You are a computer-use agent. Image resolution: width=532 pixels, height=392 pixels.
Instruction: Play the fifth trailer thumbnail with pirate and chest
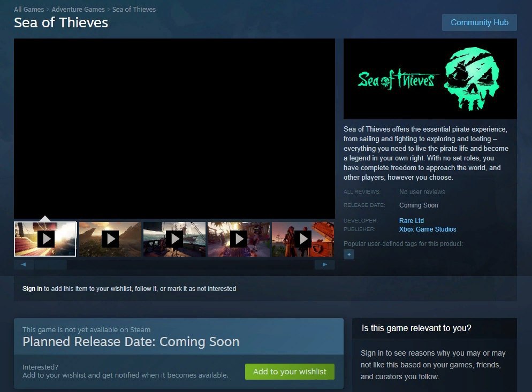coord(303,239)
